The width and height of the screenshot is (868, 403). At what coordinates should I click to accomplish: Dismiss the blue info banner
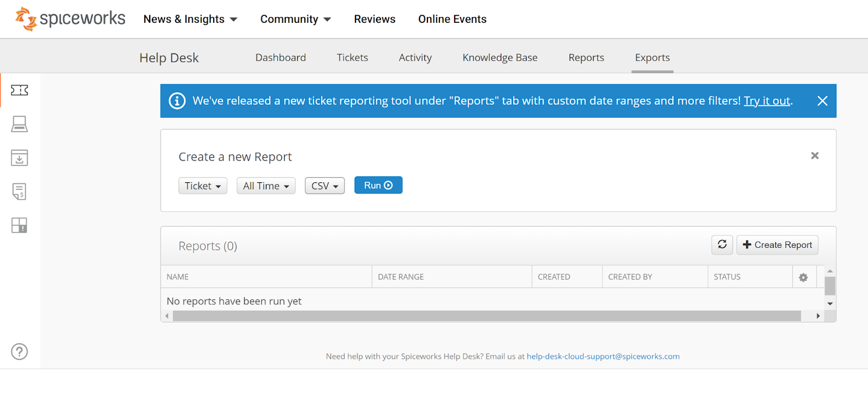coord(822,101)
